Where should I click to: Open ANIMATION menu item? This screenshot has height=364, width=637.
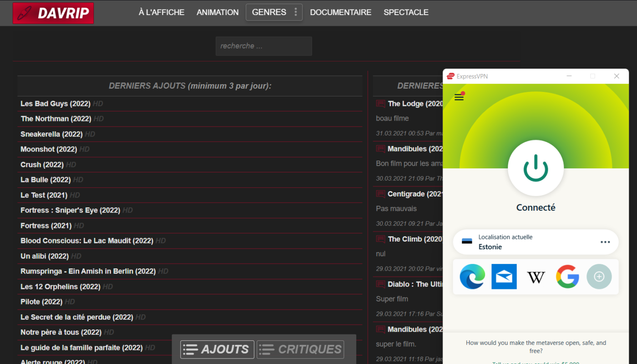point(217,12)
